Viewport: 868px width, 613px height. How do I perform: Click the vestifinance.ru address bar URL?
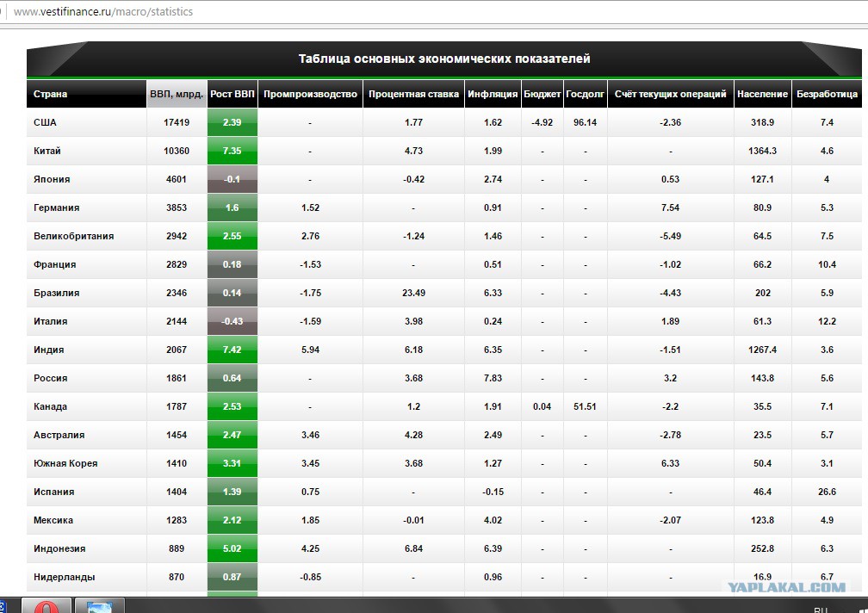pos(103,11)
